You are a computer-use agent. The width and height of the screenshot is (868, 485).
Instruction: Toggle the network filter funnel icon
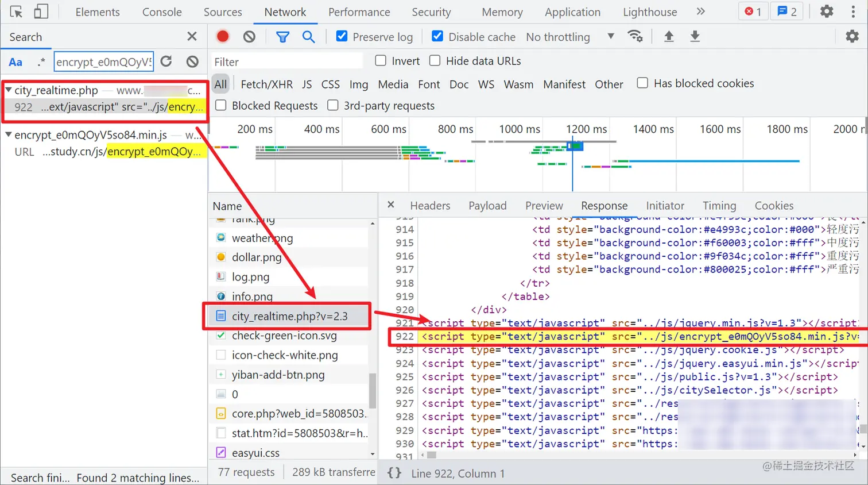tap(282, 37)
